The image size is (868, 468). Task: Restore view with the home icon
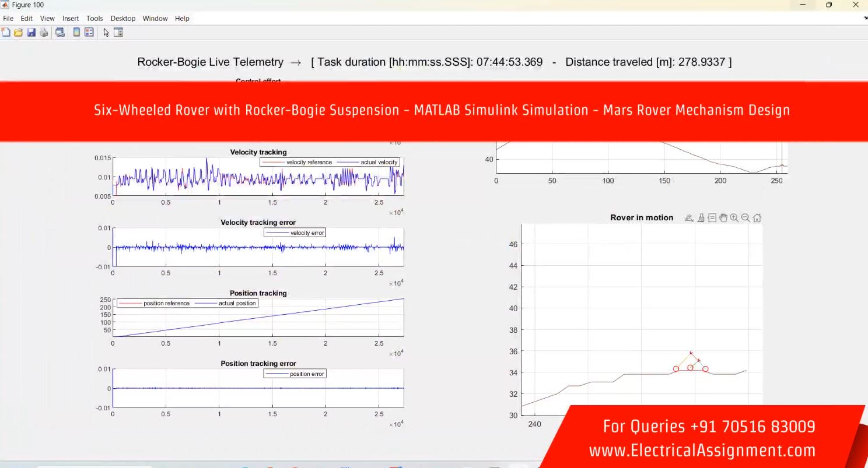pos(757,218)
